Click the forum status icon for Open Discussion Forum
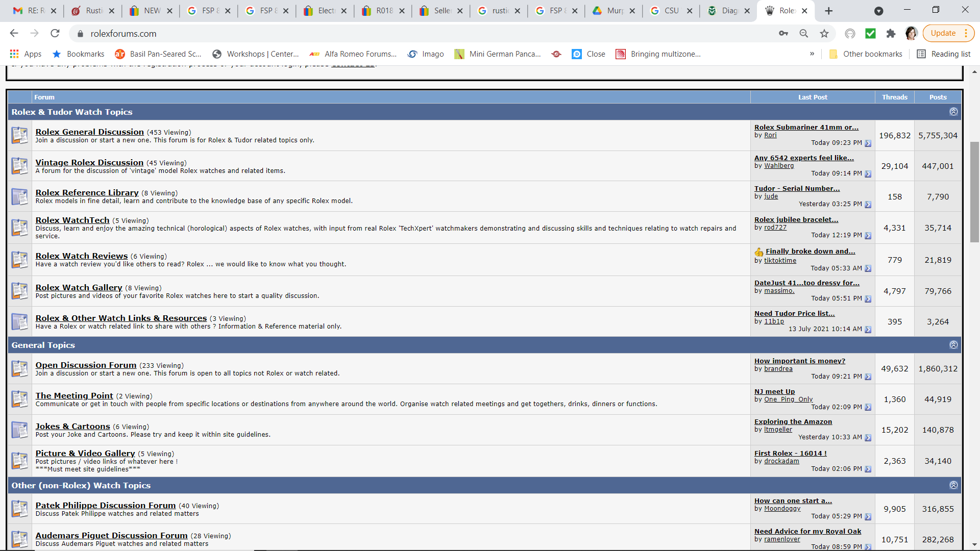Image resolution: width=980 pixels, height=551 pixels. (20, 368)
